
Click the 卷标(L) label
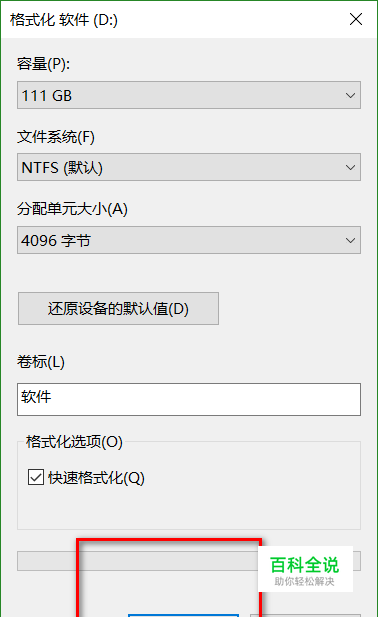coord(41,362)
